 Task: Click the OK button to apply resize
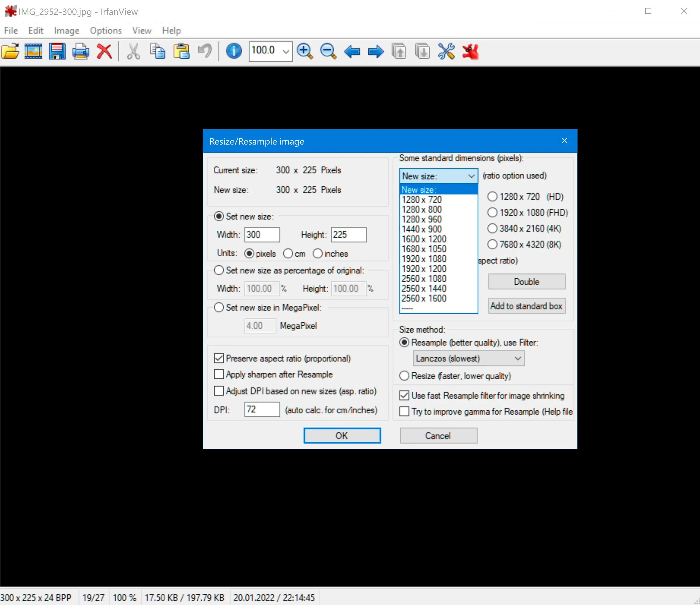(x=341, y=436)
